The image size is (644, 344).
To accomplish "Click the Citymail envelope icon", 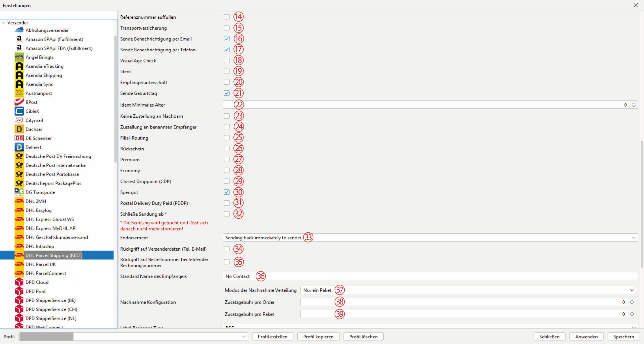I will (x=19, y=120).
